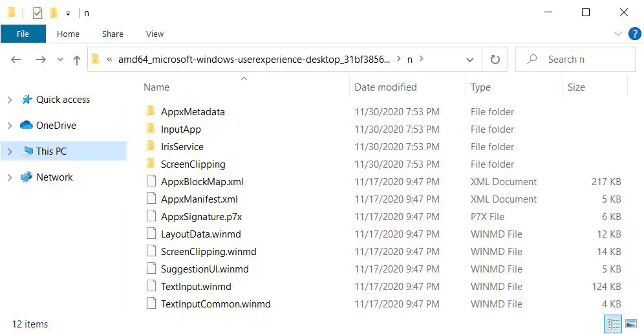Viewport: 644px width, 334px height.
Task: Open the File ribbon tab
Action: 23,34
